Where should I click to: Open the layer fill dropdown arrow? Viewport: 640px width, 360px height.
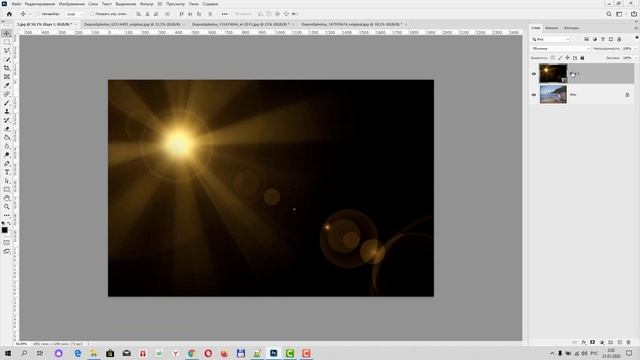636,58
